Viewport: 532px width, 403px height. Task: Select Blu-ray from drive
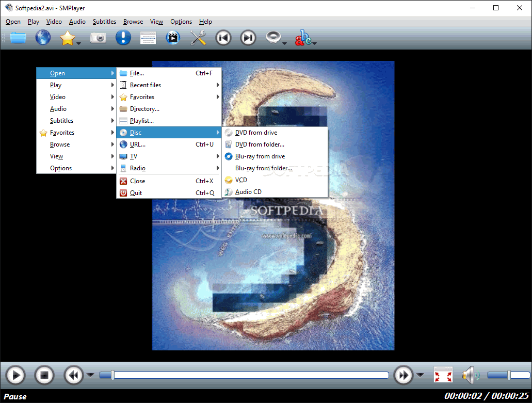coord(275,156)
